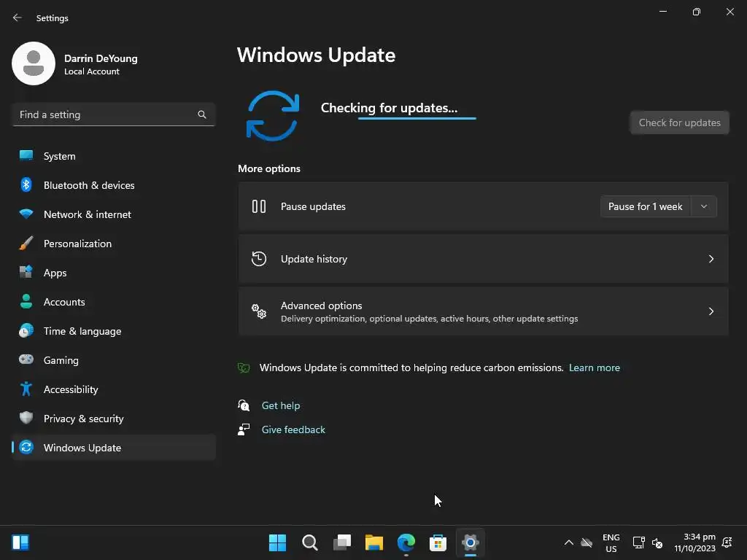Open Microsoft Store from taskbar
This screenshot has height=560, width=747.
pos(438,542)
